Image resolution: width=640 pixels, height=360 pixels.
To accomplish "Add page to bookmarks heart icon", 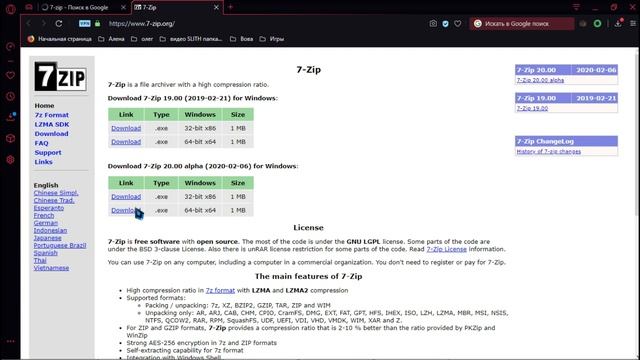I will tap(458, 24).
